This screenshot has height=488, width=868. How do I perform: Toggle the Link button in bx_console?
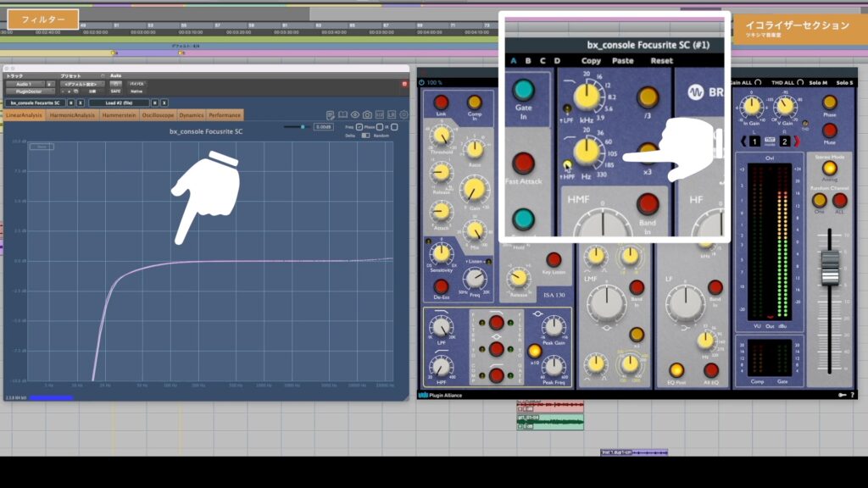click(441, 103)
